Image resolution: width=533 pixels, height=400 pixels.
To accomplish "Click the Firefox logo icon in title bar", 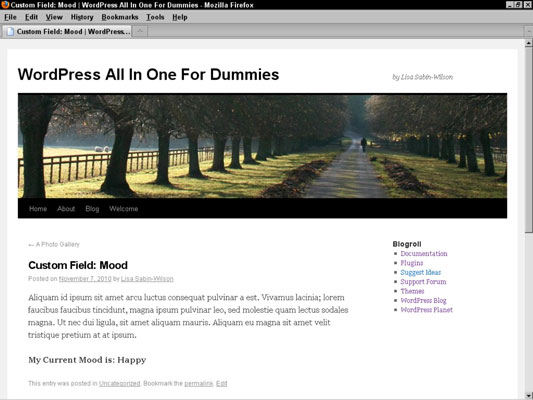I will 5,5.
